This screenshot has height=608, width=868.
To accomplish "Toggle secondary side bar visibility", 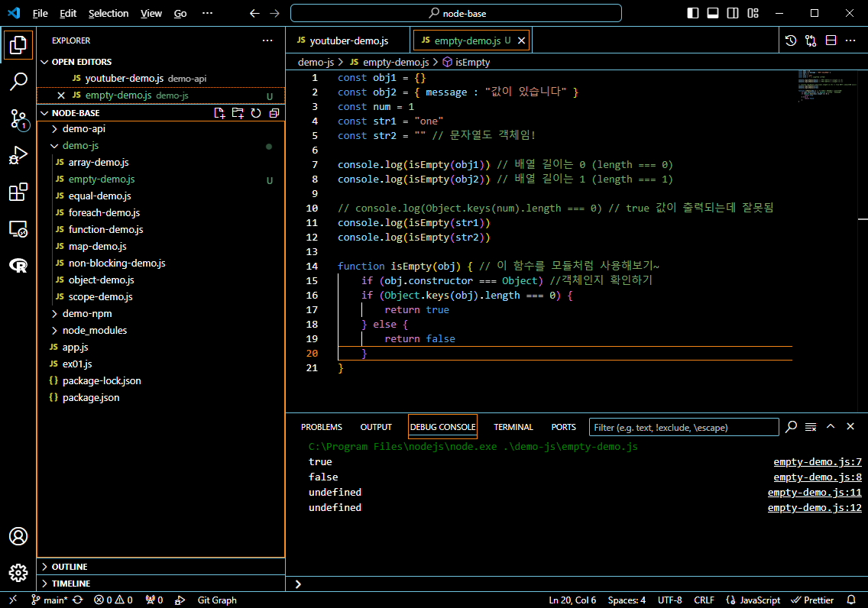I will (x=733, y=13).
